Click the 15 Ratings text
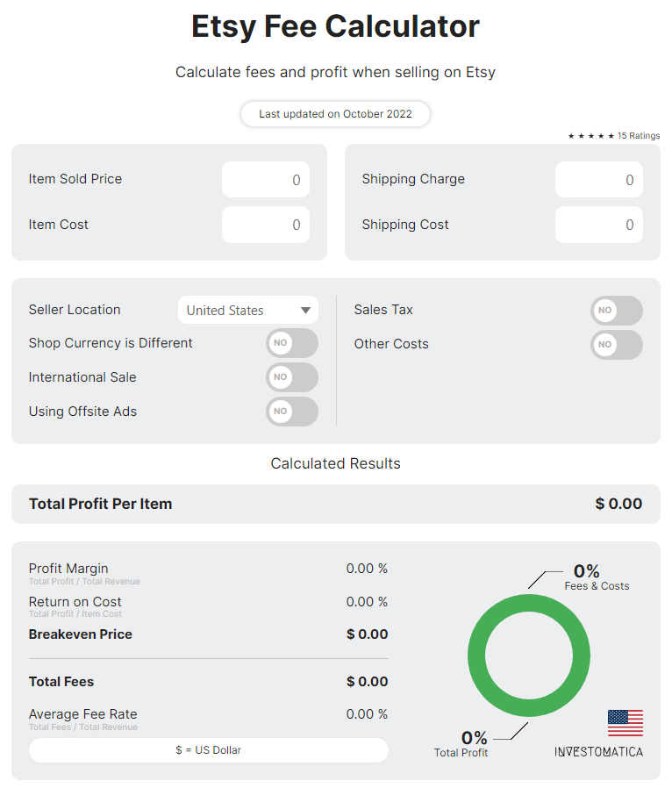The width and height of the screenshot is (672, 788). [639, 136]
